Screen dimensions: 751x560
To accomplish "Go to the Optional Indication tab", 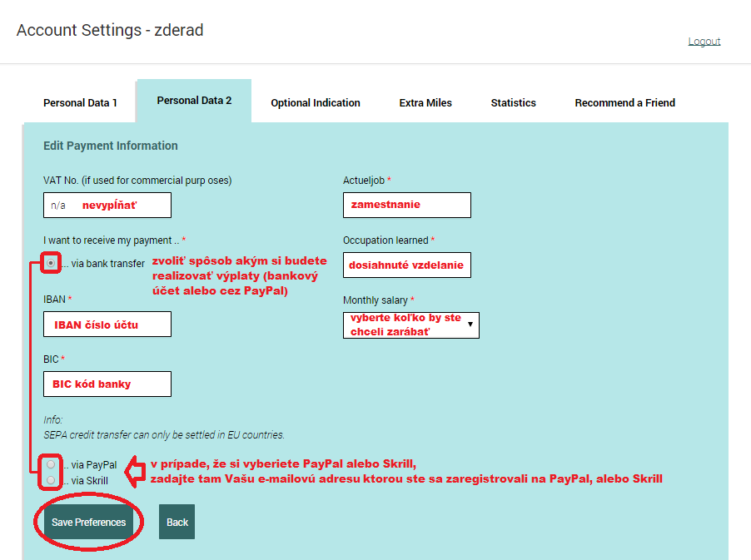I will tap(316, 103).
